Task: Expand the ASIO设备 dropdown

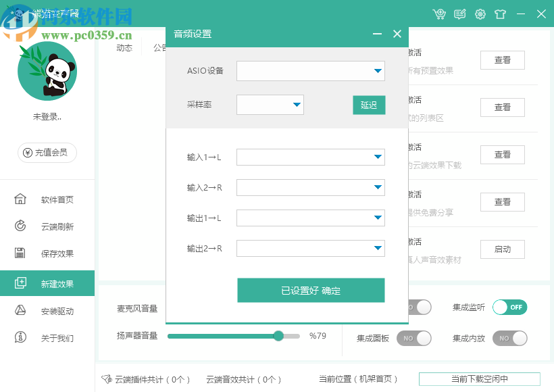Action: [378, 71]
